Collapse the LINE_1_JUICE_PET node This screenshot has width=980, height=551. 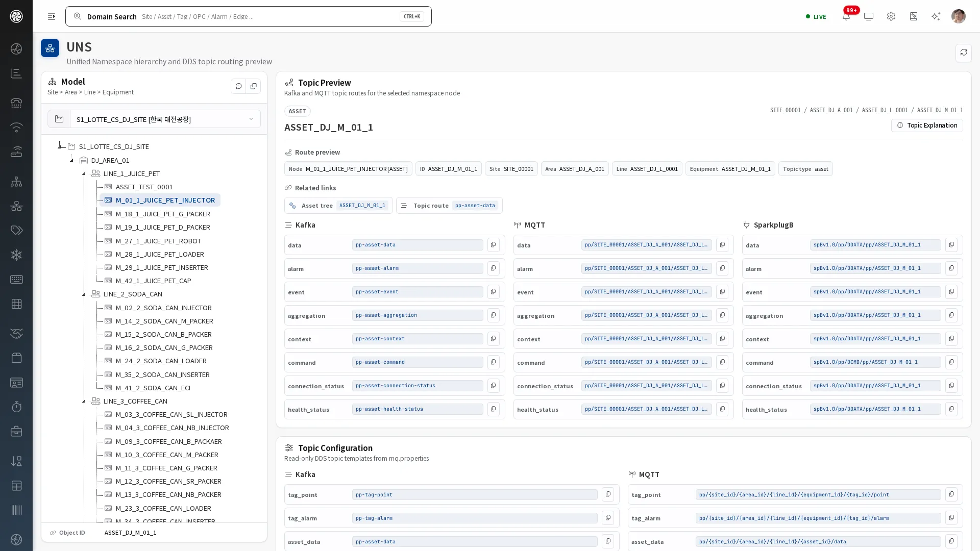click(84, 173)
